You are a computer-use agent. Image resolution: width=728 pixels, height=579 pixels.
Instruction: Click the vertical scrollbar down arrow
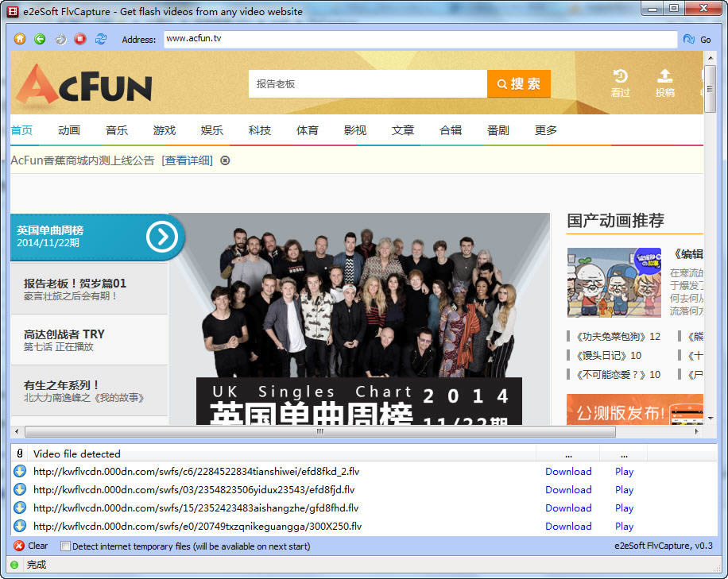(710, 419)
